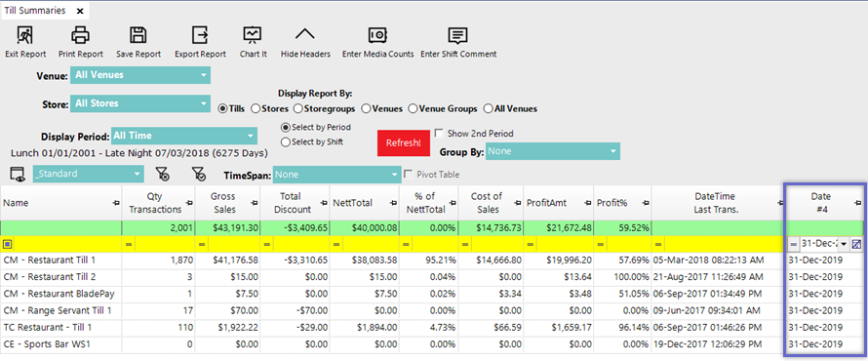Viewport: 868px width, 361px height.
Task: Select the Till Summaries tab
Action: tap(34, 11)
